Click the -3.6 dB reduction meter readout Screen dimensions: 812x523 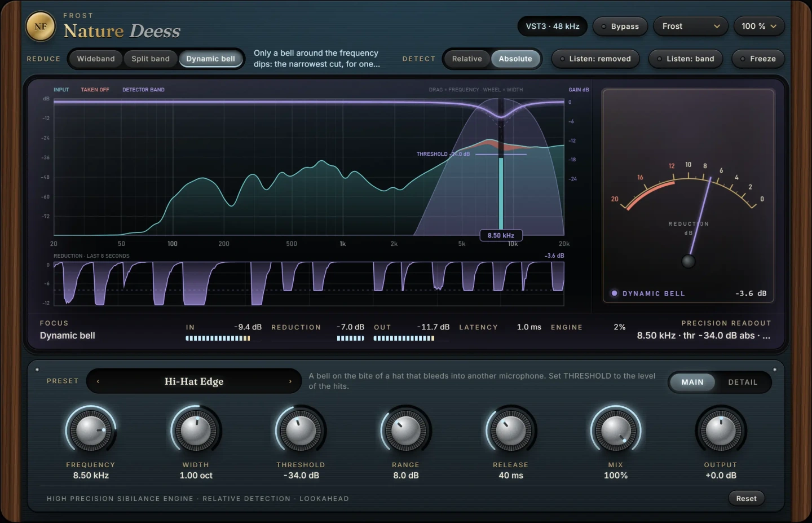click(x=751, y=293)
